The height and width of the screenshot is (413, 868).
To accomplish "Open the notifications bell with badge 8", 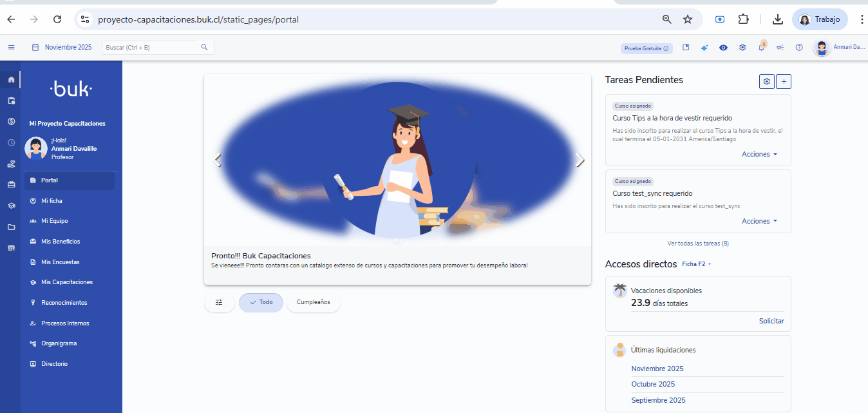I will tap(761, 48).
